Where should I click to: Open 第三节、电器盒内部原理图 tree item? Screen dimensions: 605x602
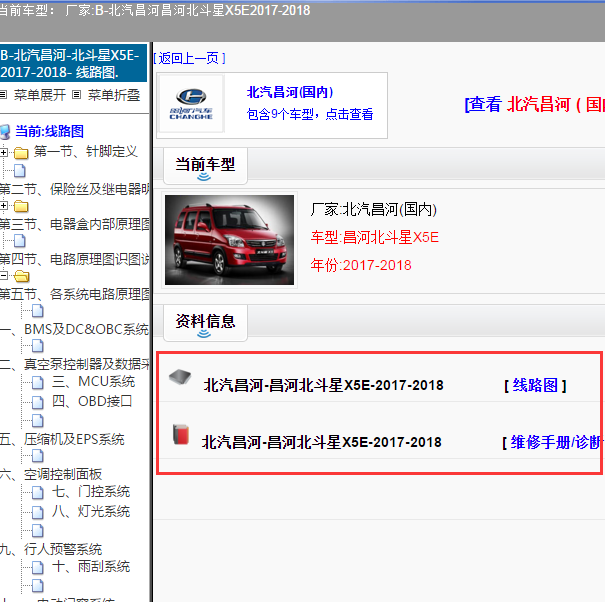(x=74, y=224)
